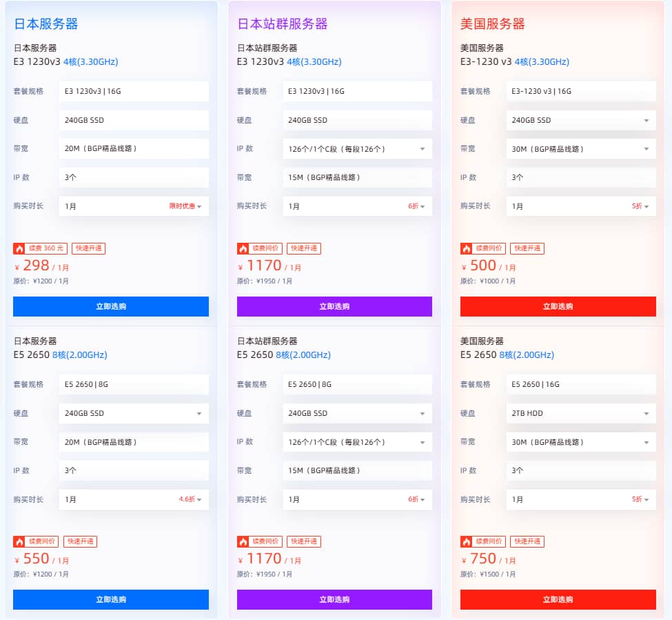Image resolution: width=672 pixels, height=620 pixels.
Task: Expand the IP数 dropdown on 日本站群服务器 card
Action: 357,148
